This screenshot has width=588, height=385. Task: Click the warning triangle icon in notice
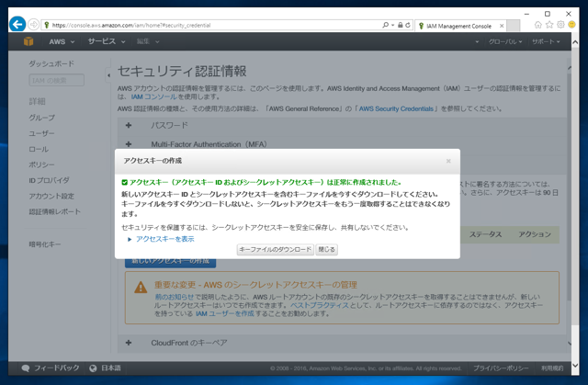(141, 288)
